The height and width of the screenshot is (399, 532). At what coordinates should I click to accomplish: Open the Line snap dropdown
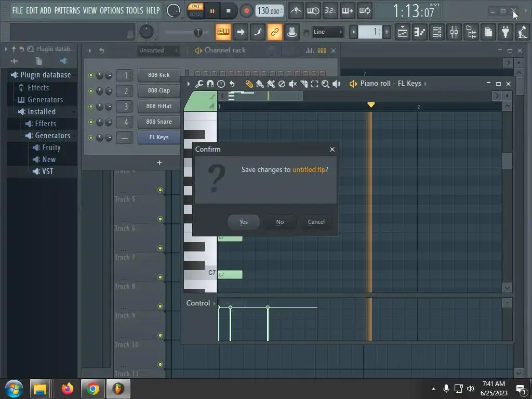327,32
